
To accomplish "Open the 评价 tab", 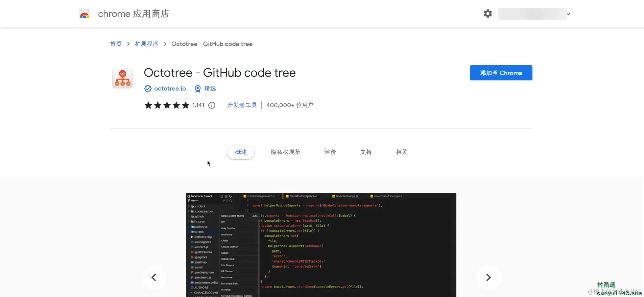I will pos(330,152).
